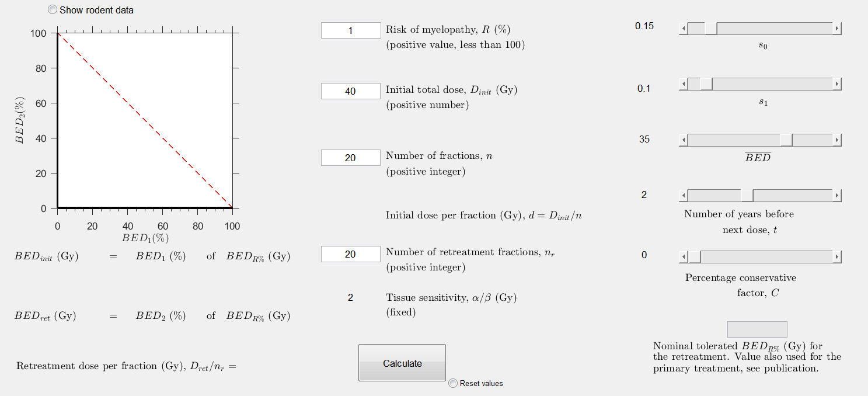Click left arrow of years slider
This screenshot has width=868, height=396.
point(684,195)
